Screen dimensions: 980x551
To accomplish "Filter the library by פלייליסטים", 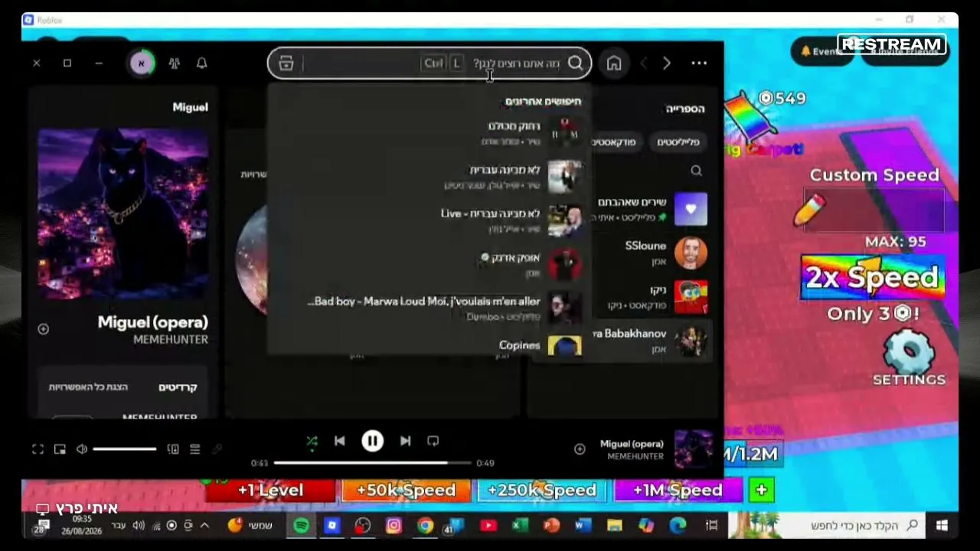I will [x=678, y=142].
